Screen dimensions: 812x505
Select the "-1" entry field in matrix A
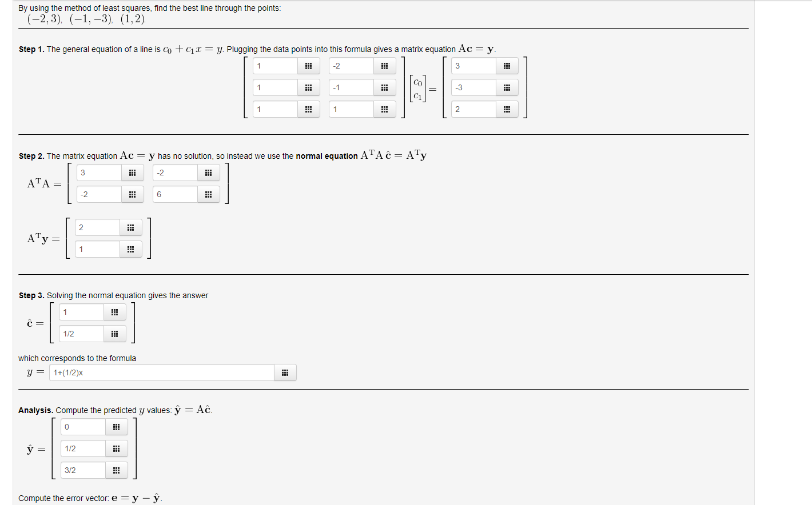351,87
